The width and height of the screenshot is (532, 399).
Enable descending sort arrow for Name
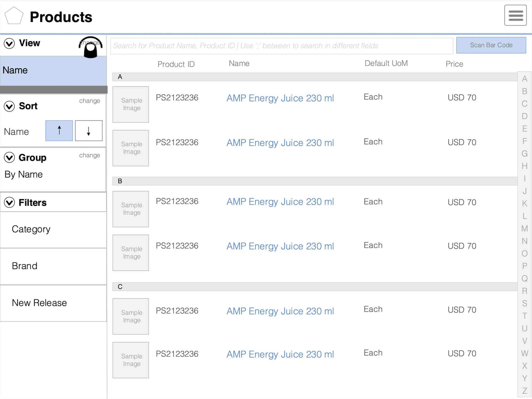pos(88,131)
